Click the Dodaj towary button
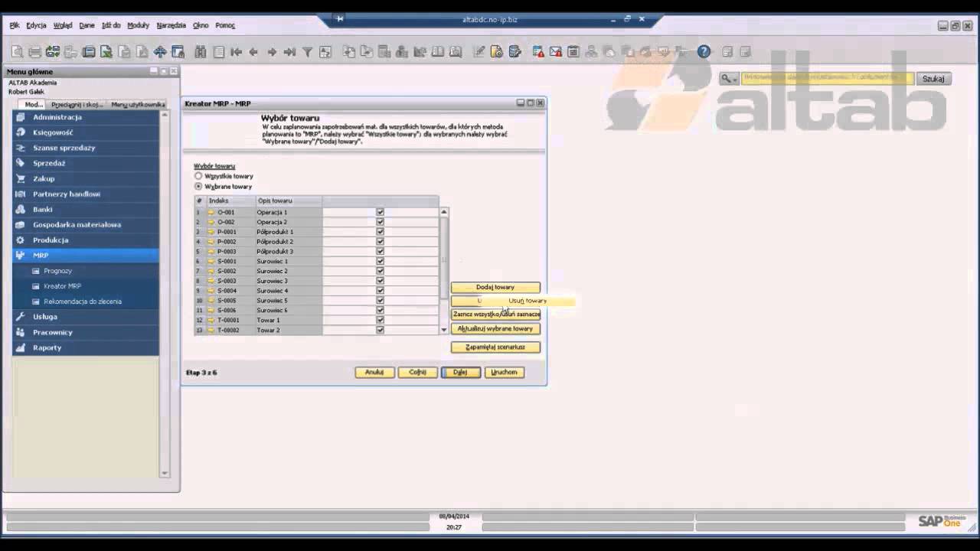The image size is (980, 551). click(495, 287)
